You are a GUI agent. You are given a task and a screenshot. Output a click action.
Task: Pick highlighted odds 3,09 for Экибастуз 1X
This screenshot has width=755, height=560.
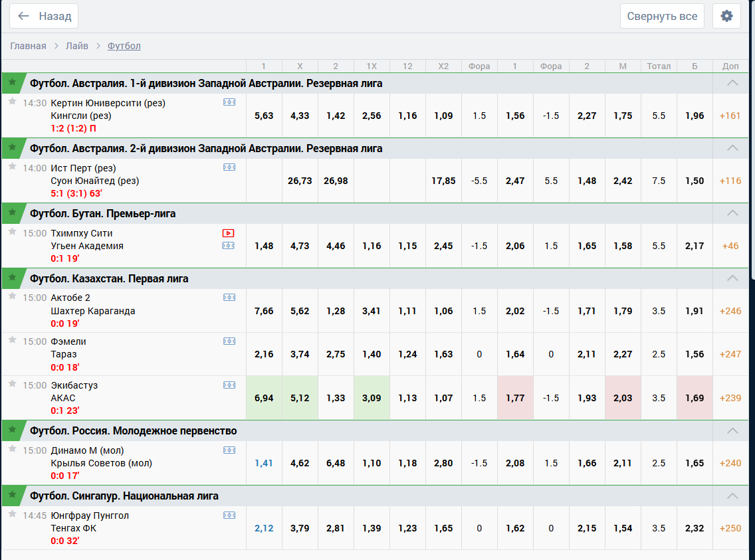pos(372,398)
